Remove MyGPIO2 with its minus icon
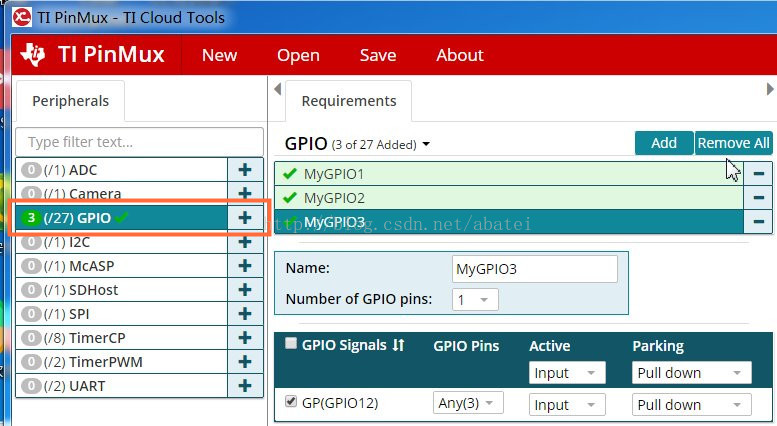Screen dimensions: 777x426 point(758,198)
